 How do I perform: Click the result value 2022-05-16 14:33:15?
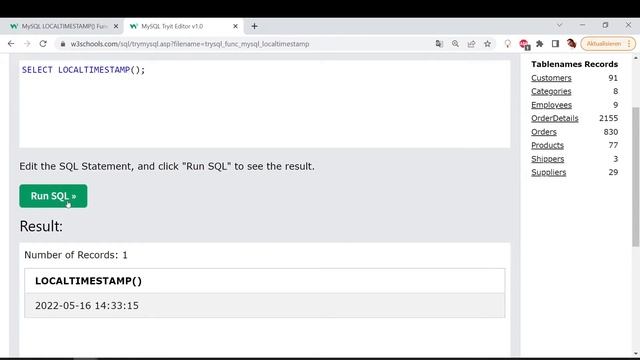tap(87, 306)
